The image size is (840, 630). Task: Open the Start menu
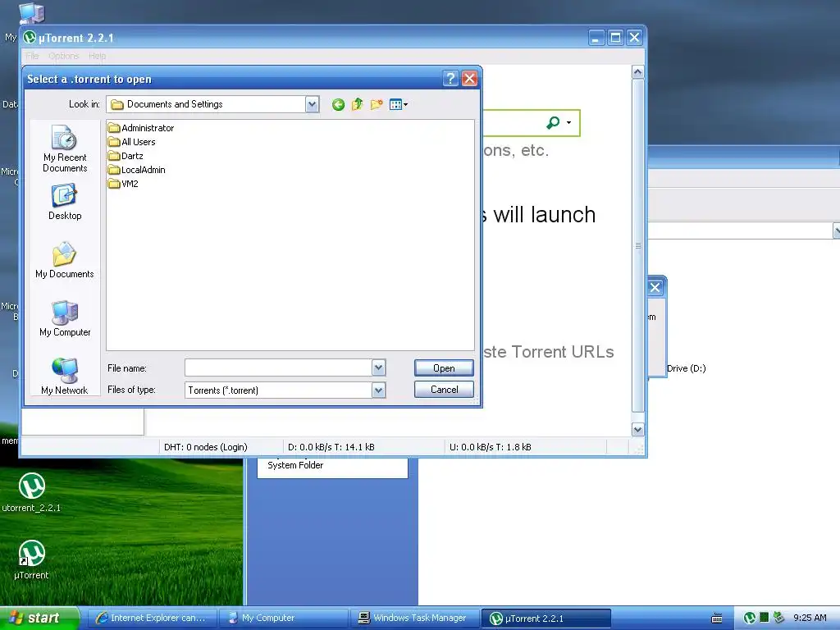pyautogui.click(x=39, y=618)
